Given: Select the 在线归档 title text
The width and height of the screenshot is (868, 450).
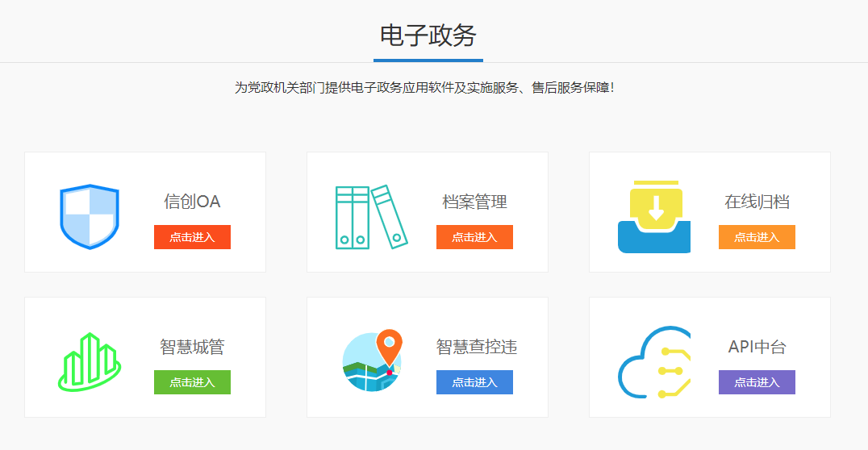Looking at the screenshot, I should click(757, 202).
